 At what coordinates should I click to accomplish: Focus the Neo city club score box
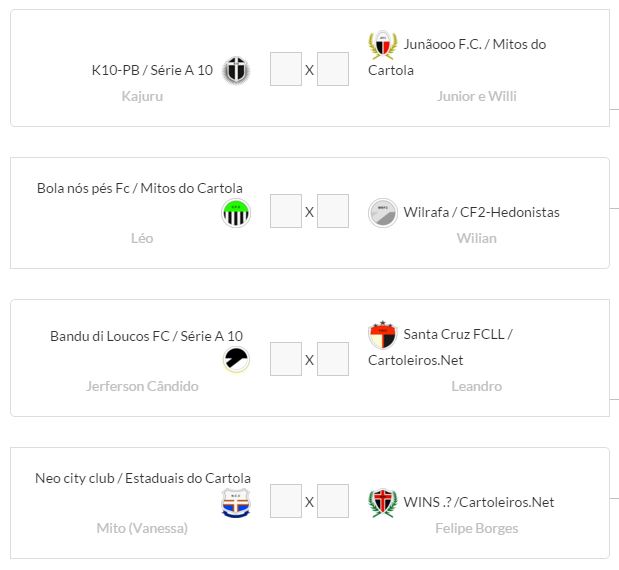pyautogui.click(x=286, y=502)
